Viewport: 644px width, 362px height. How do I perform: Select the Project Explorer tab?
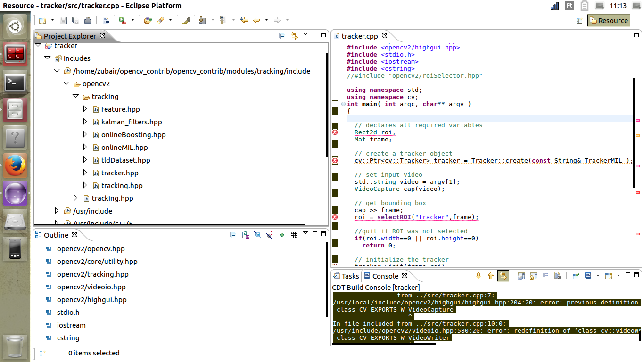tap(70, 36)
